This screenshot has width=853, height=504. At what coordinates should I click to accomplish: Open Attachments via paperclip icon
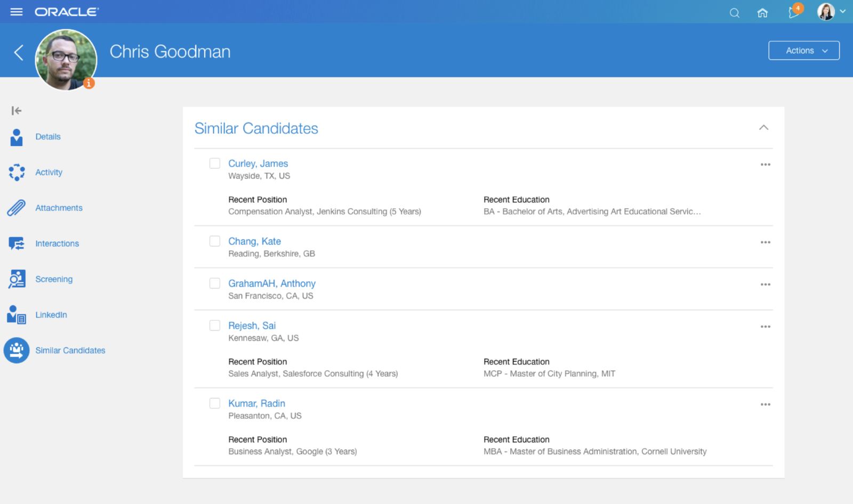[x=17, y=208]
